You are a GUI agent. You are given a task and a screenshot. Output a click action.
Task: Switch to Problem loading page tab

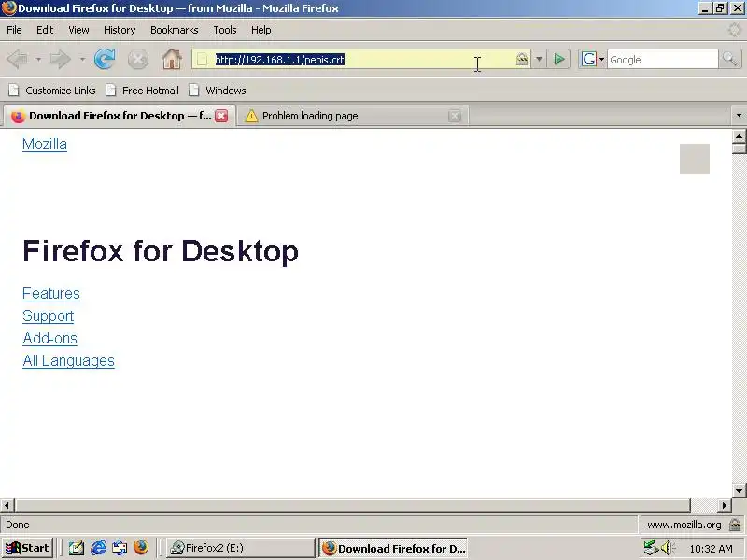353,116
